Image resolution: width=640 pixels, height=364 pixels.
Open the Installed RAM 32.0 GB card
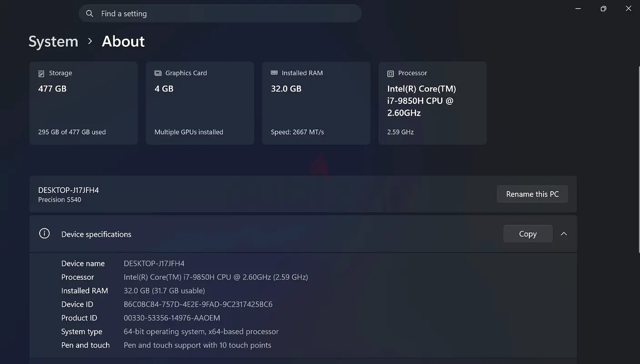point(316,103)
